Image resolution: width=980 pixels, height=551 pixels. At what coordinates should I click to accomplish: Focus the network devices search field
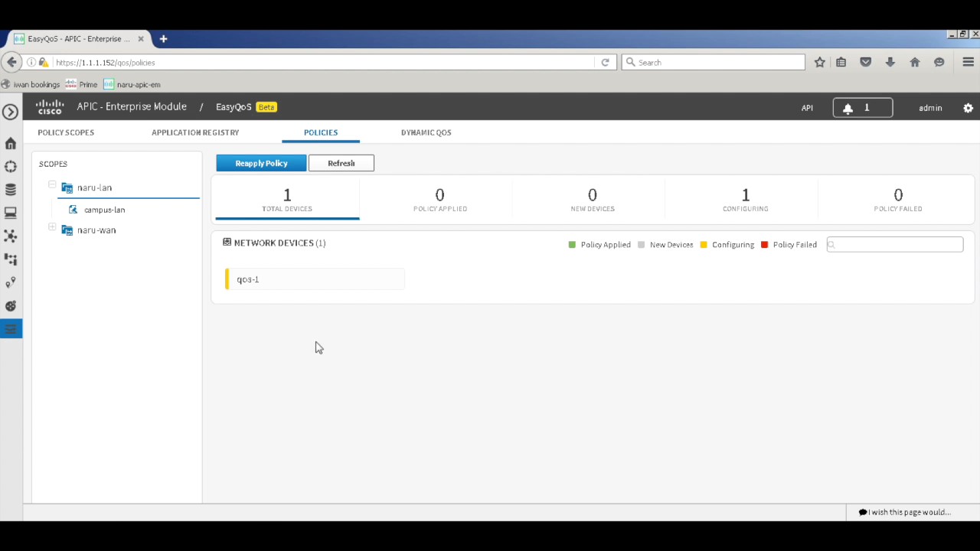click(x=895, y=244)
